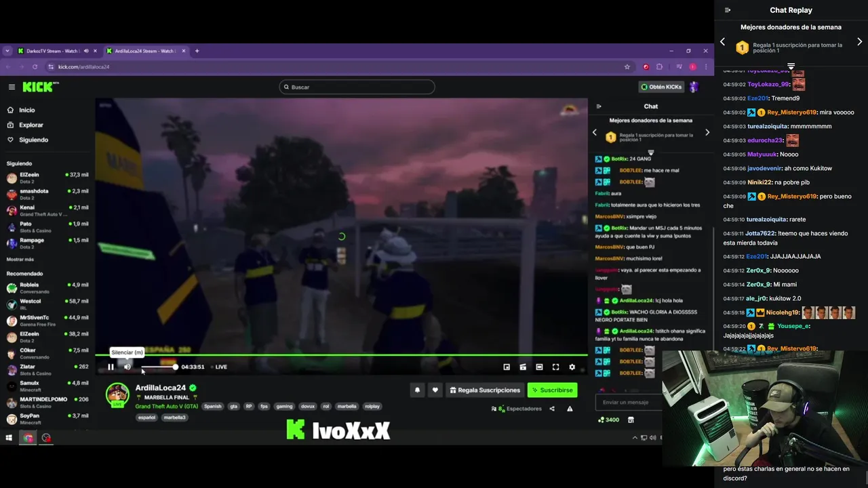Collapse Chat Replay panel
Image resolution: width=868 pixels, height=488 pixels.
click(x=728, y=10)
